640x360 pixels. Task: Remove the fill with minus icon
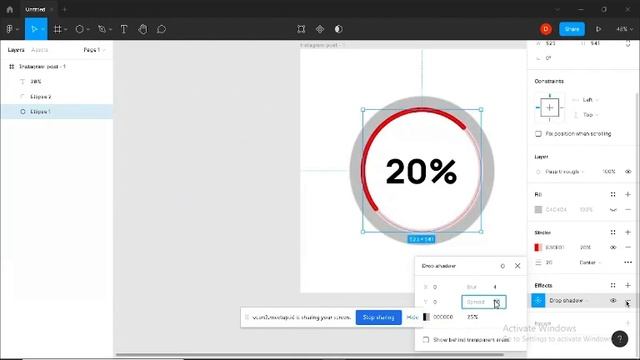point(628,210)
